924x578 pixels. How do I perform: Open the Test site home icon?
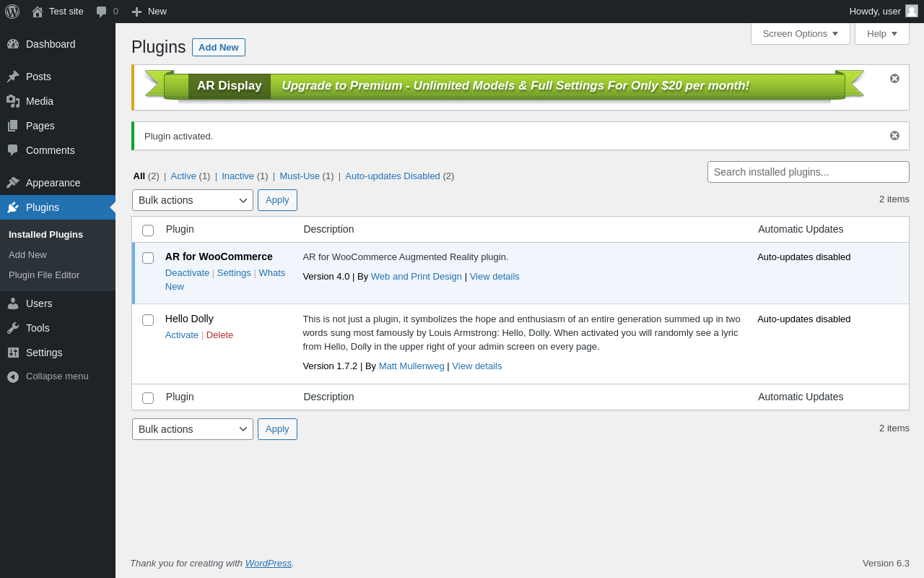click(x=38, y=12)
